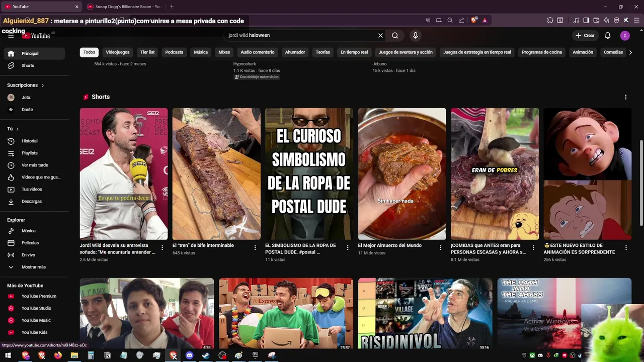
Task: Open YouTube Studio link
Action: coord(34,308)
